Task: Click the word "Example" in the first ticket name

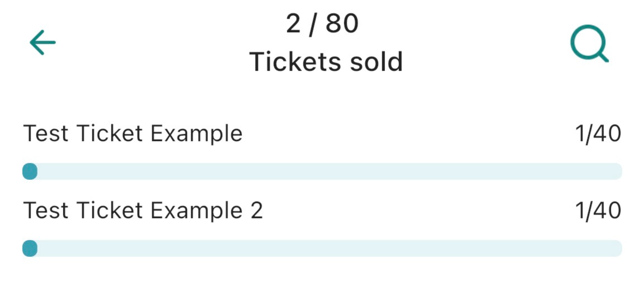Action: click(x=196, y=133)
